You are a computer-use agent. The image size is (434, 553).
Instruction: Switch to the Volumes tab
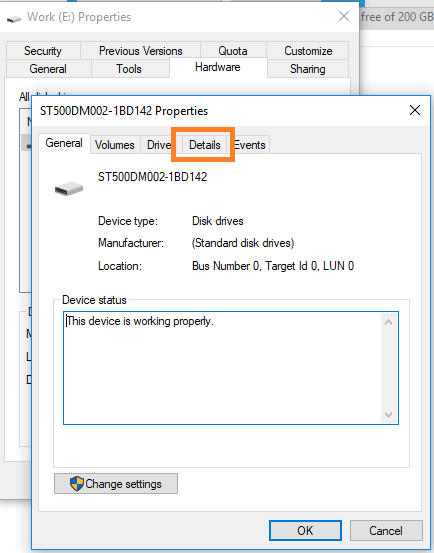[x=115, y=145]
